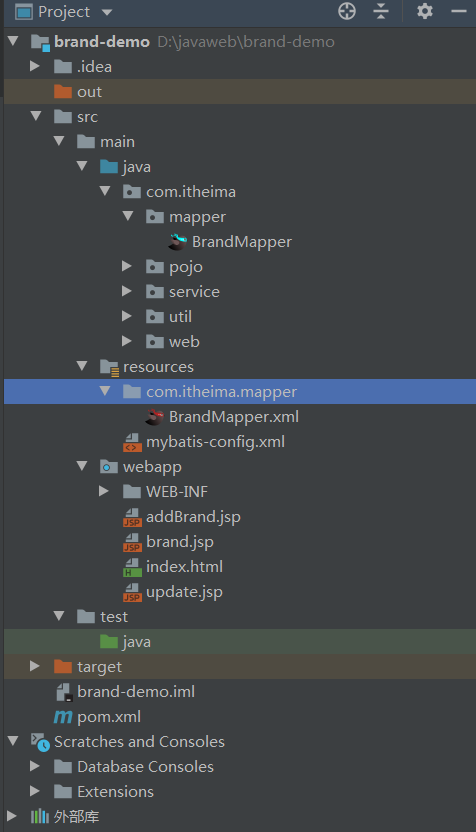Select the brand-demo.iml file name
Image resolution: width=476 pixels, height=832 pixels.
[x=136, y=692]
